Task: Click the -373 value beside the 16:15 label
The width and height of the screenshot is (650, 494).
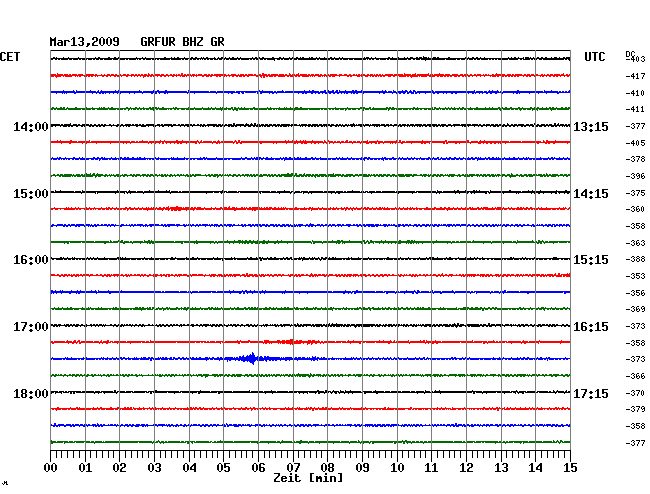Action: point(635,326)
